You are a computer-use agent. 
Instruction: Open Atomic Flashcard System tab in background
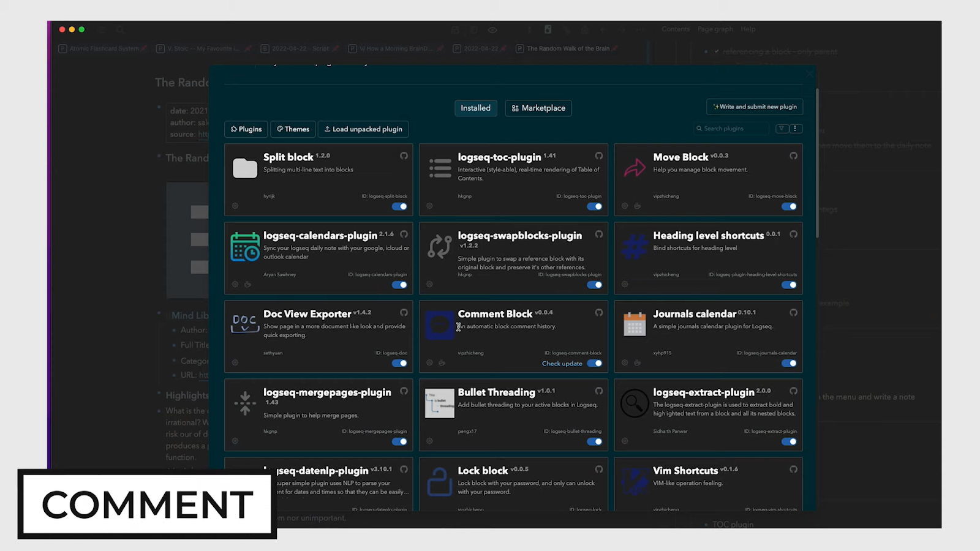pyautogui.click(x=103, y=48)
